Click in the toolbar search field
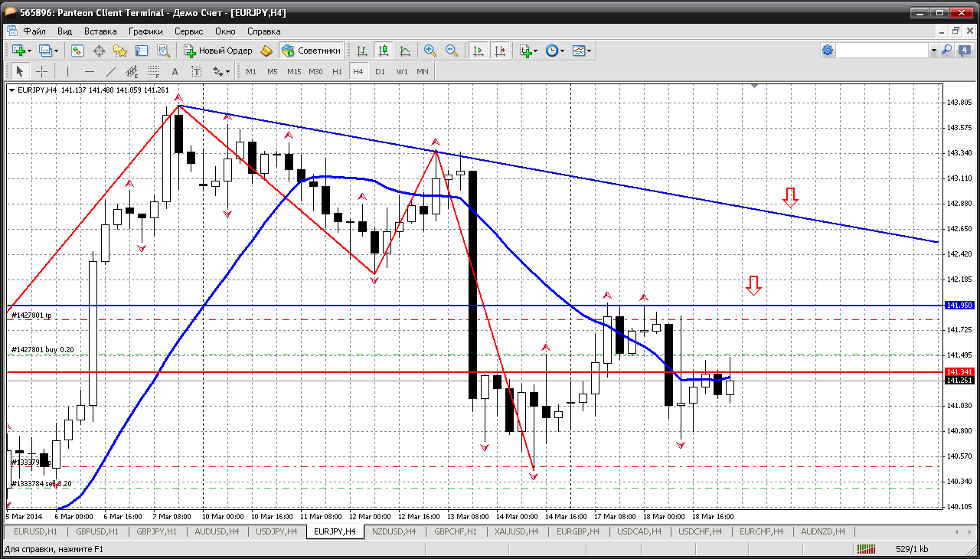980x559 pixels. pyautogui.click(x=882, y=51)
